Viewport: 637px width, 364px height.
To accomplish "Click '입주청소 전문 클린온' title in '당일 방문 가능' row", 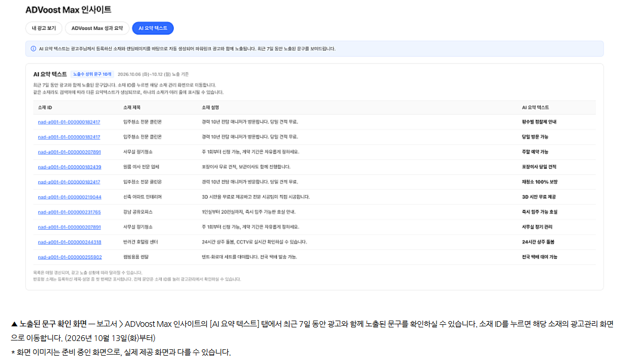I will tap(142, 137).
